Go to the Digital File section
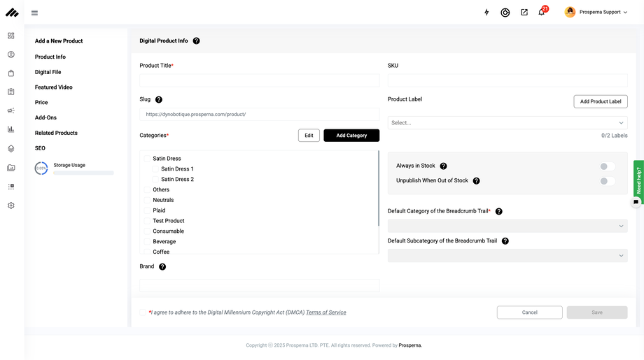Image resolution: width=644 pixels, height=360 pixels. coord(48,72)
